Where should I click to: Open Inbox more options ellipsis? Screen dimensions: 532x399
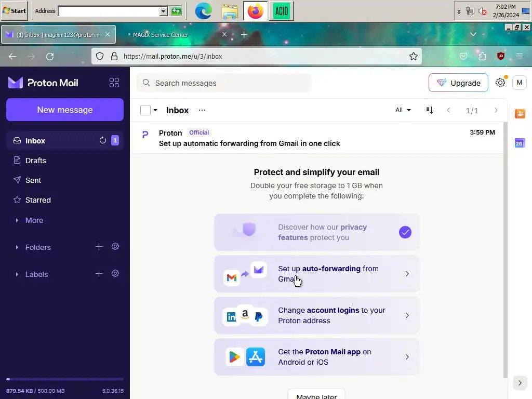click(202, 110)
